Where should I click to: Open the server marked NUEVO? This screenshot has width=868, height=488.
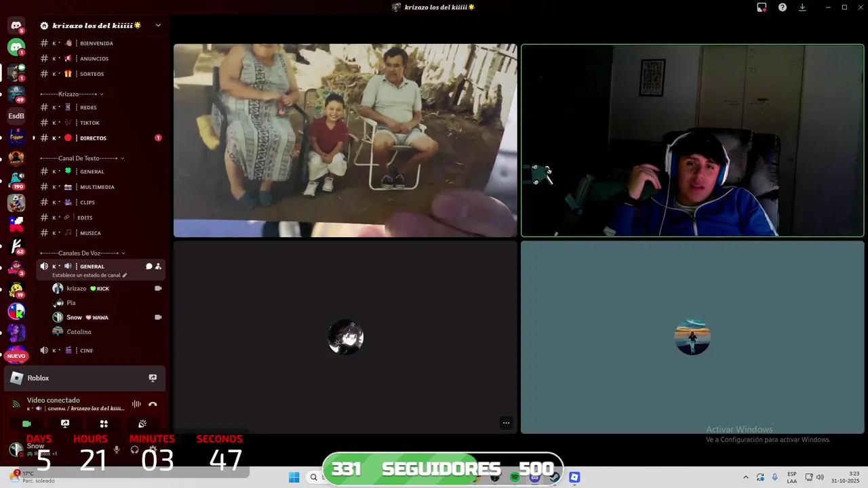coord(16,355)
